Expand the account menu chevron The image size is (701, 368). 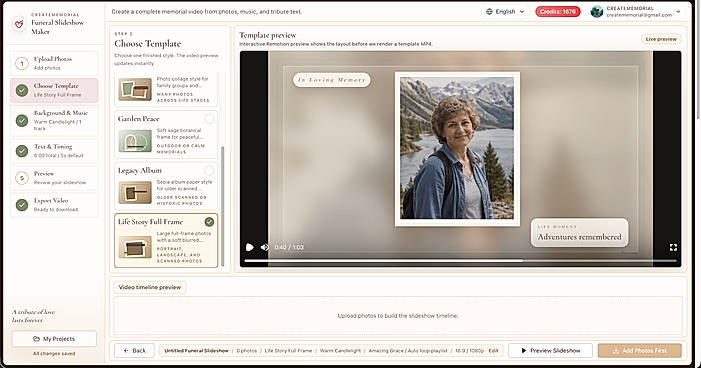[x=678, y=12]
